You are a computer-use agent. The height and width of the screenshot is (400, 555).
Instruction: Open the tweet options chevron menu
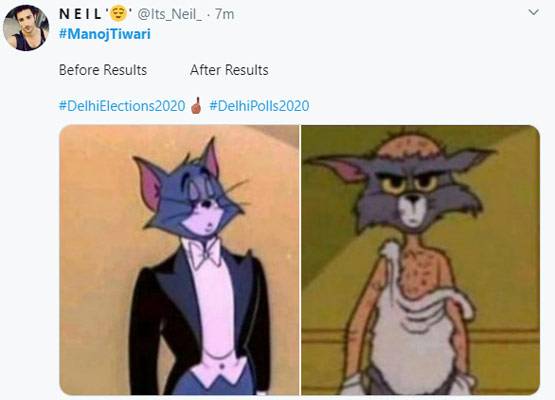pyautogui.click(x=533, y=13)
